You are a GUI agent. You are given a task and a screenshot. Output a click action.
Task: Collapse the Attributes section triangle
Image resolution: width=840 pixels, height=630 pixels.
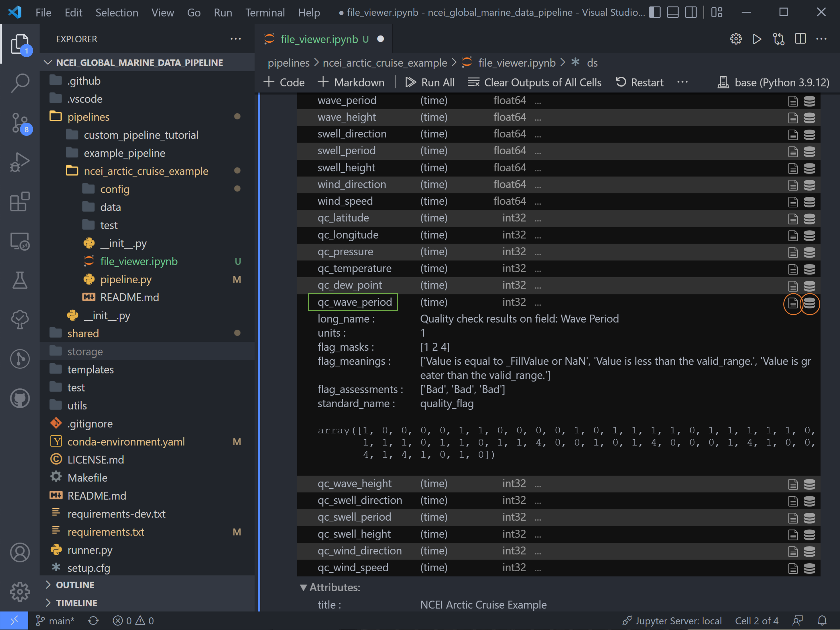(303, 587)
